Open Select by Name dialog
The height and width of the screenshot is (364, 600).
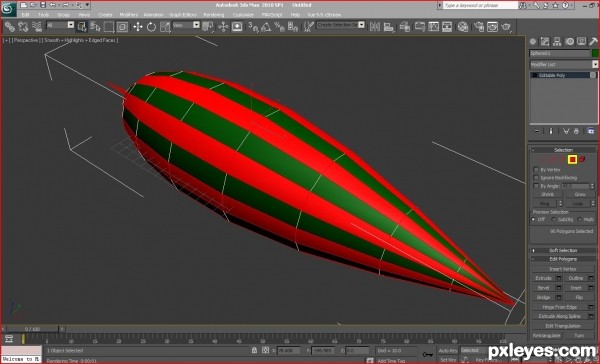pyautogui.click(x=95, y=26)
